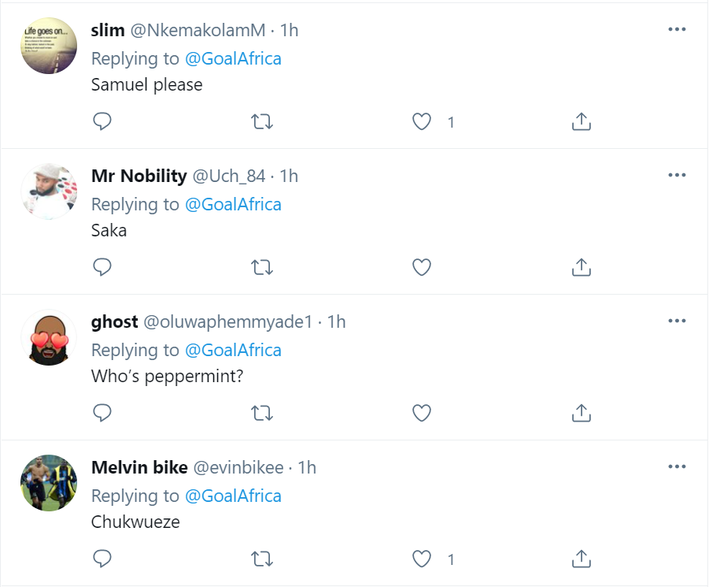The height and width of the screenshot is (587, 720).
Task: Share Melvin bike's "Chukwueze" tweet
Action: pos(581,558)
